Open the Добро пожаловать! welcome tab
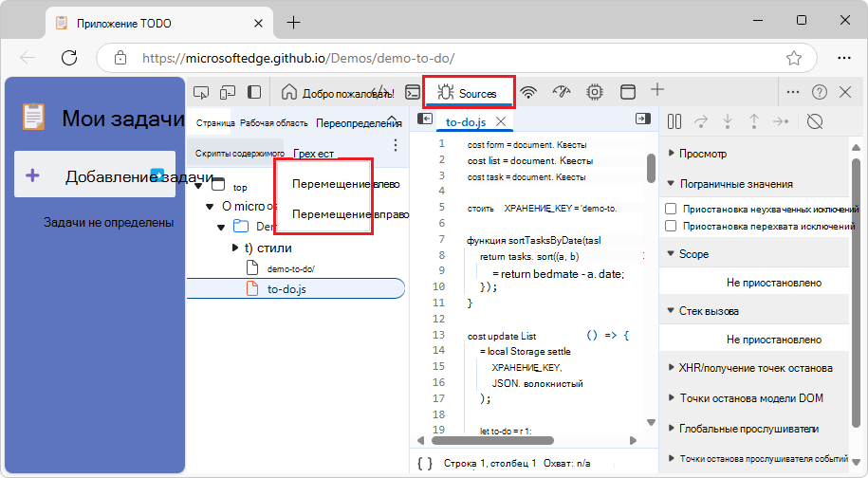Screen dimensions: 868x478 click(x=338, y=93)
